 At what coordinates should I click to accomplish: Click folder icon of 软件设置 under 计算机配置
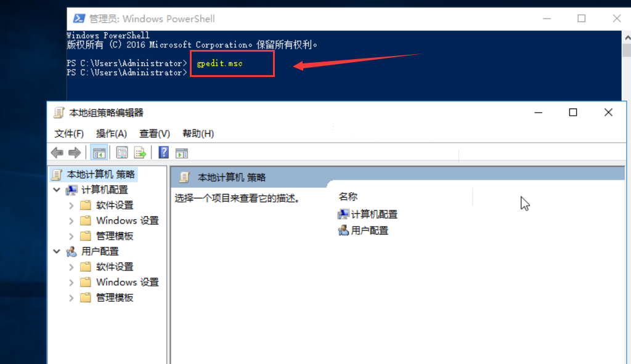(x=85, y=205)
